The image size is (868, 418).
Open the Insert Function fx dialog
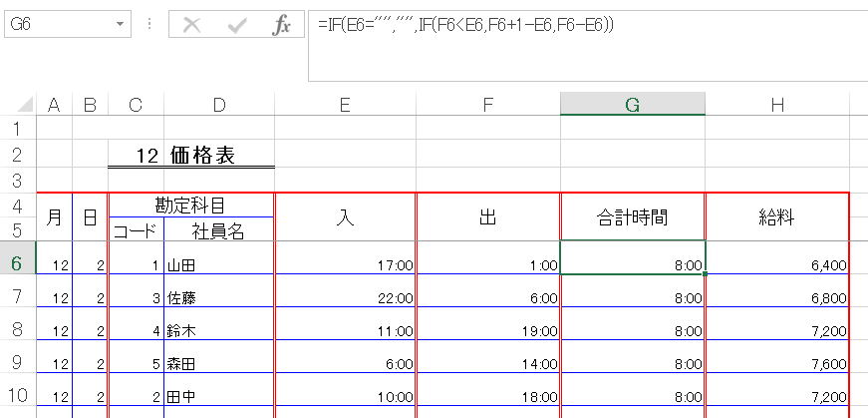click(281, 26)
